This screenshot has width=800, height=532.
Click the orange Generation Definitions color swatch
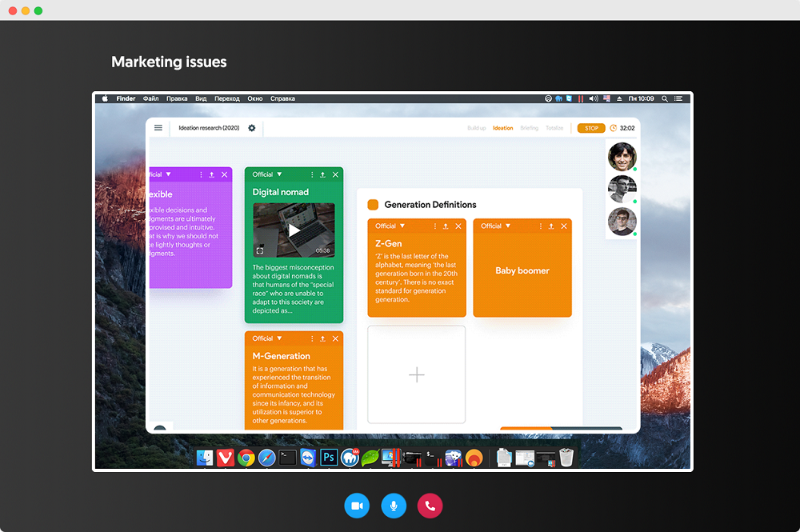pyautogui.click(x=373, y=205)
